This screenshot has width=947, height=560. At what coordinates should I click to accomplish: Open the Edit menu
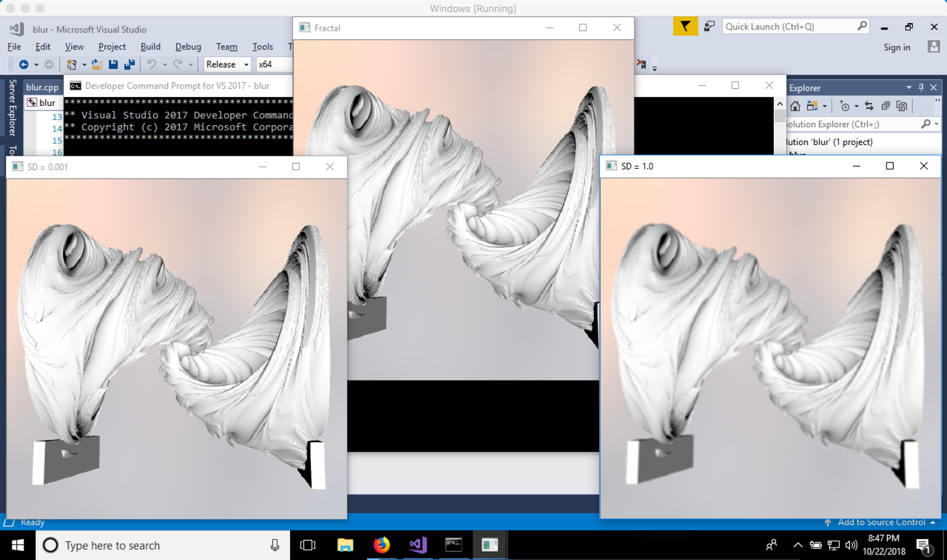pos(43,47)
